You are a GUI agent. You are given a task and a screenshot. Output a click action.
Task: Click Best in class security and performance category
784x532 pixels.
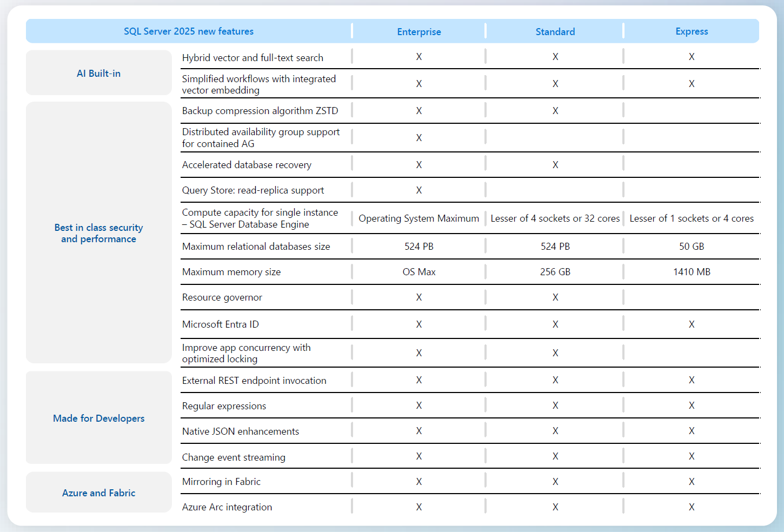click(98, 233)
